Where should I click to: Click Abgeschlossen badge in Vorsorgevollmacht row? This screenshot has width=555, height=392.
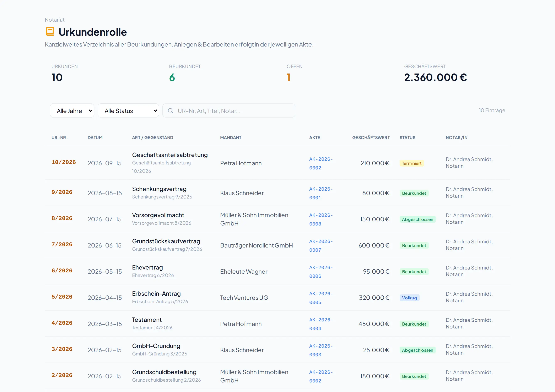pos(417,219)
